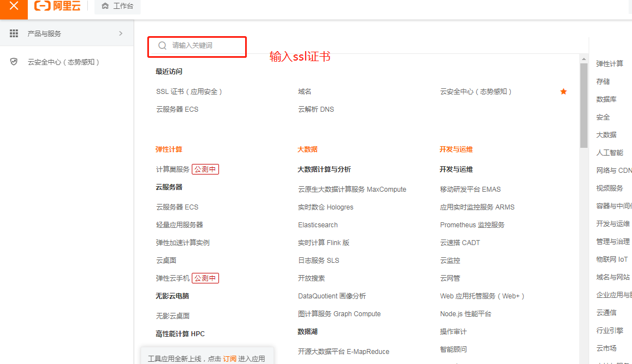Screen dimensions: 632x364
Task: Open 弹性加速计算实例
Action: (183, 243)
